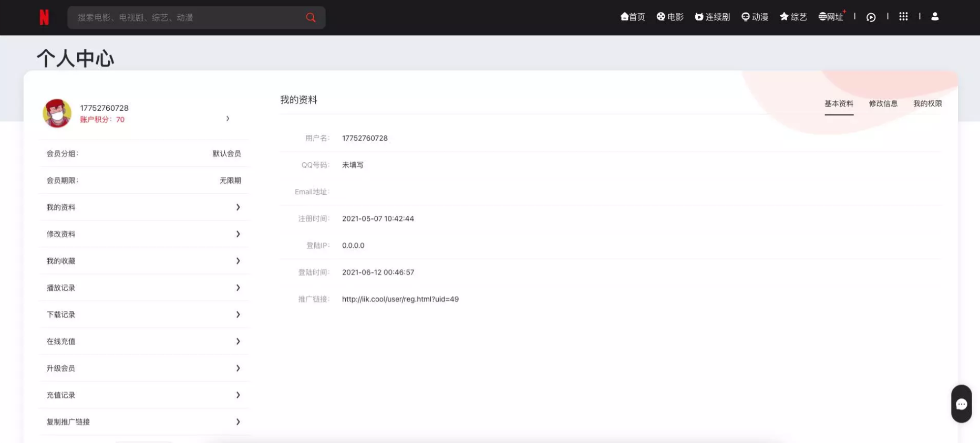The width and height of the screenshot is (980, 443).
Task: Open the play history icon in navbar
Action: tap(871, 17)
